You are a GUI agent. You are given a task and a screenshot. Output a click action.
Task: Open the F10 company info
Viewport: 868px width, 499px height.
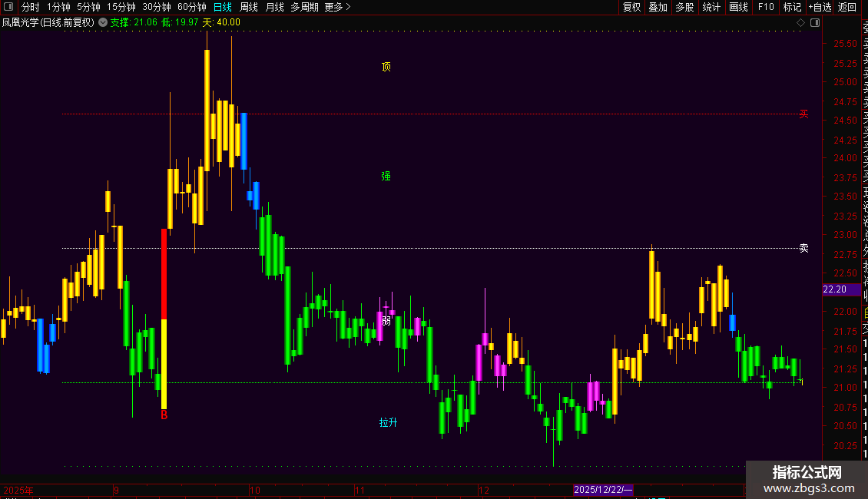pyautogui.click(x=766, y=7)
